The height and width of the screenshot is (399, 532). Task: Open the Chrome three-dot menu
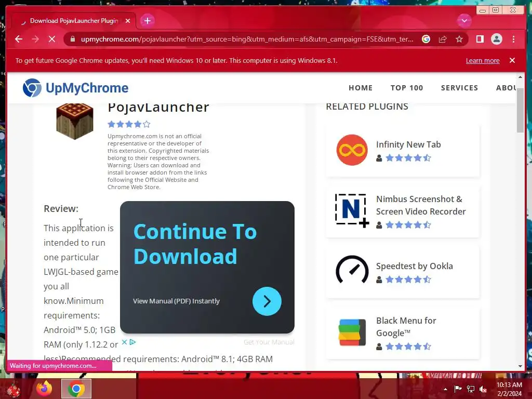pos(513,39)
